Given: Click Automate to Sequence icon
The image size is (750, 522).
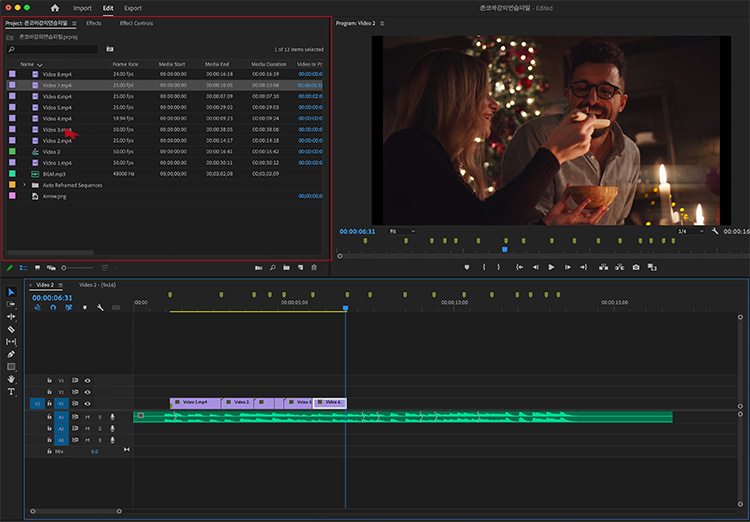Looking at the screenshot, I should pos(258,267).
